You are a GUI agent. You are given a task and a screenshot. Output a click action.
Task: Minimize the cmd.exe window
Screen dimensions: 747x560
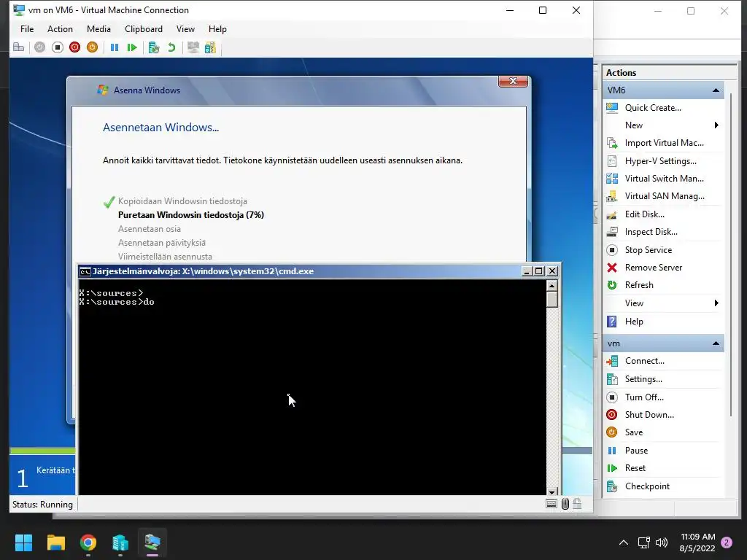pos(527,271)
